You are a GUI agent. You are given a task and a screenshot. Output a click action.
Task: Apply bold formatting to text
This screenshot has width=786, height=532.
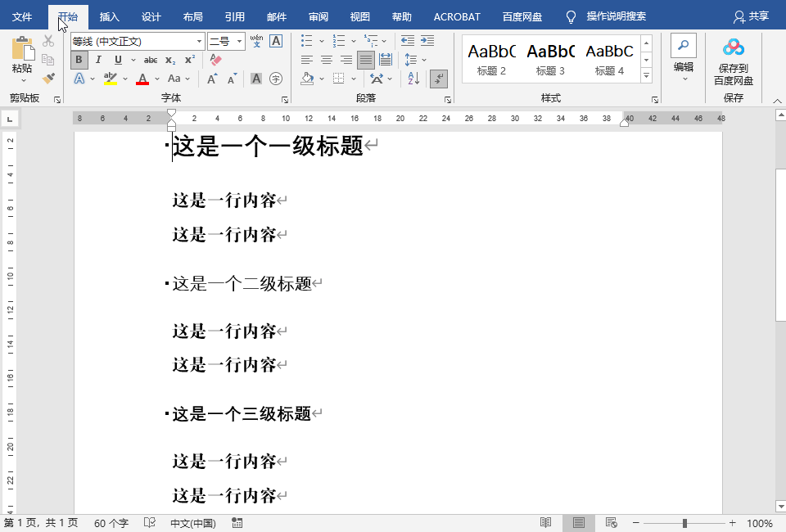(78, 59)
